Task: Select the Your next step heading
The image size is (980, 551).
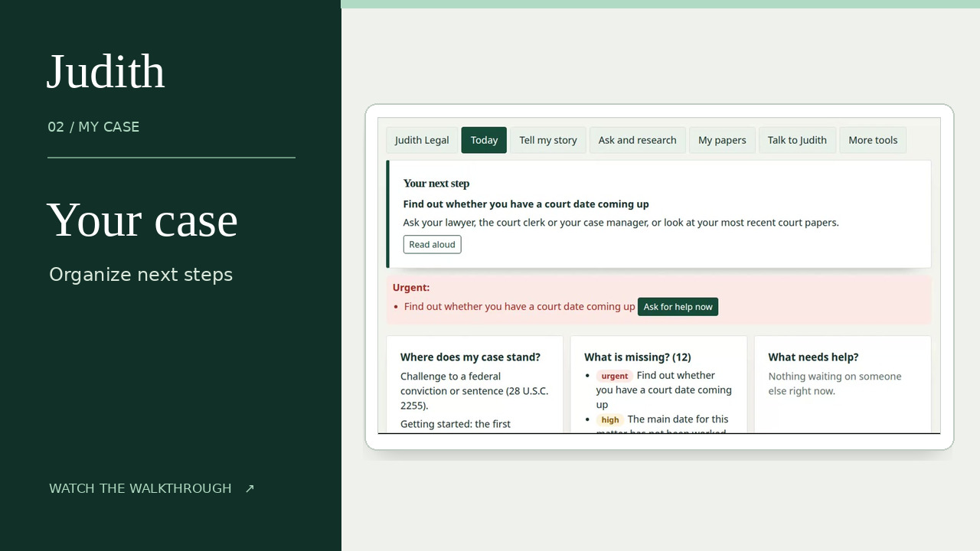Action: point(436,184)
